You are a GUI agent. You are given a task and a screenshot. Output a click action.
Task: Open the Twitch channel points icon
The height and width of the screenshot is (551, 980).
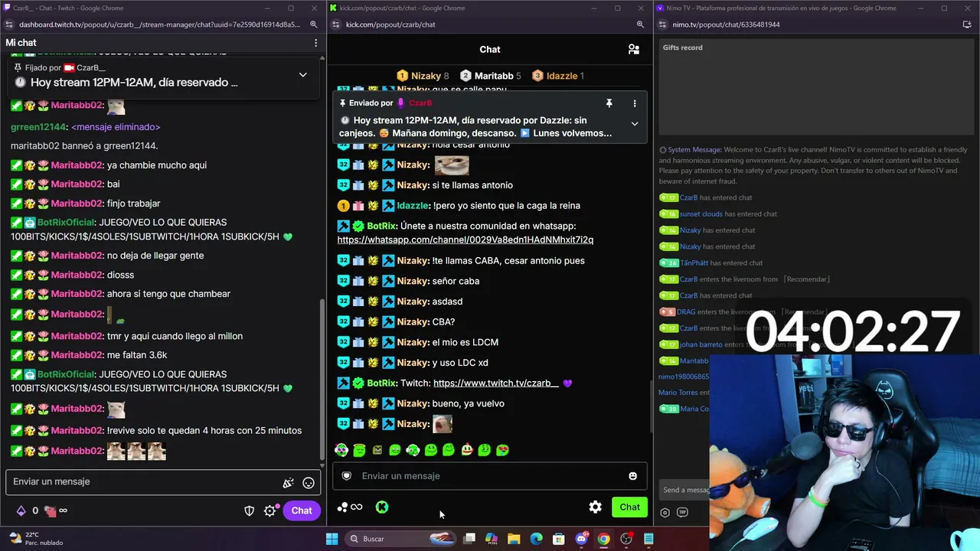coord(51,510)
